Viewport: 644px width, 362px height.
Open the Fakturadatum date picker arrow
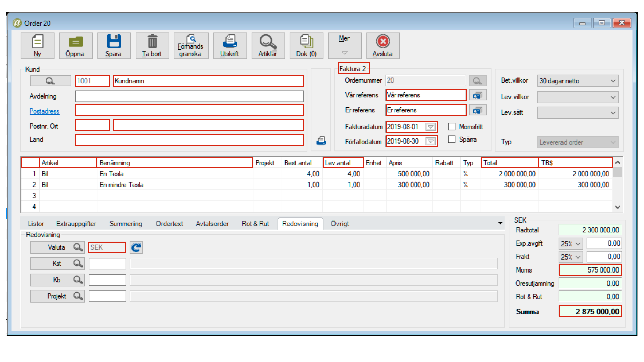tap(430, 127)
